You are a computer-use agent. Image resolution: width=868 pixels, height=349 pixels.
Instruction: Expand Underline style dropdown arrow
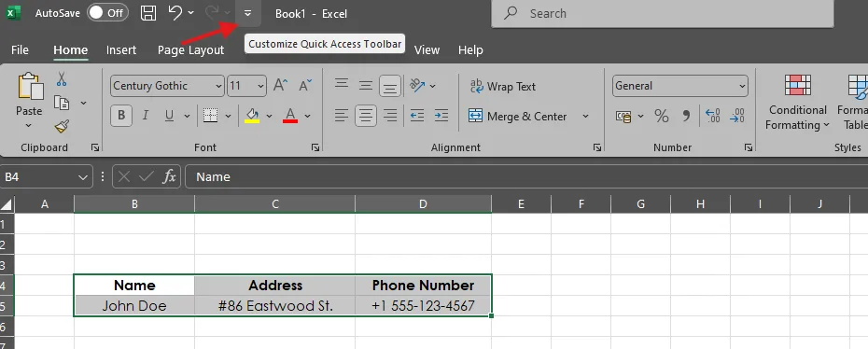[x=187, y=116]
